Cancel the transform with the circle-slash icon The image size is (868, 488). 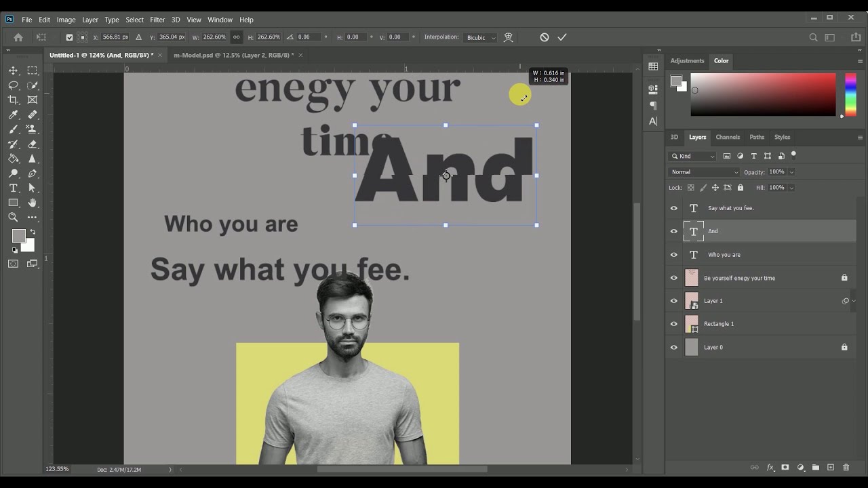[544, 37]
